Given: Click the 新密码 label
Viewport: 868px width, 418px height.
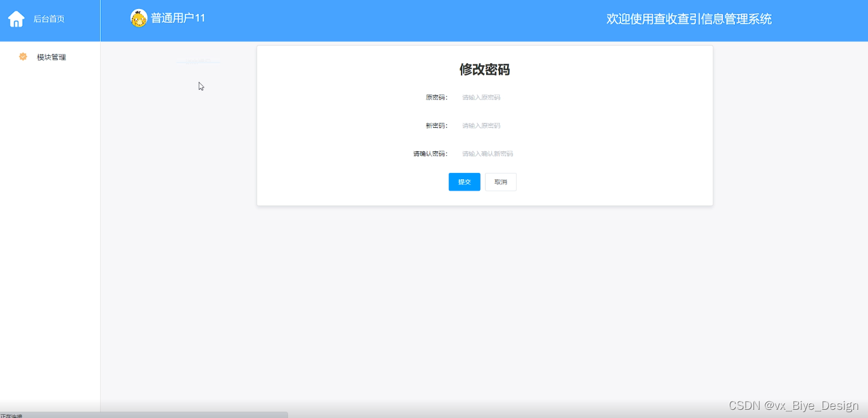Looking at the screenshot, I should click(436, 125).
